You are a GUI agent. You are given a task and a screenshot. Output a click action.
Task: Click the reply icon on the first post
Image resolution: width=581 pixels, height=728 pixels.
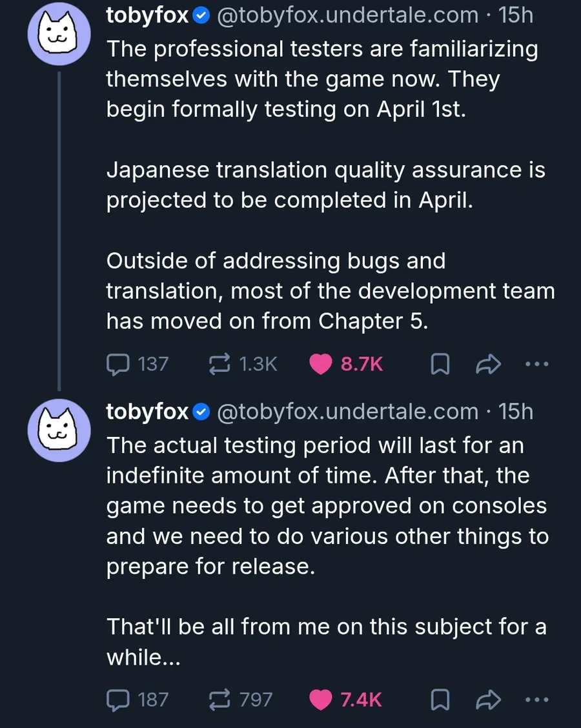(x=117, y=365)
